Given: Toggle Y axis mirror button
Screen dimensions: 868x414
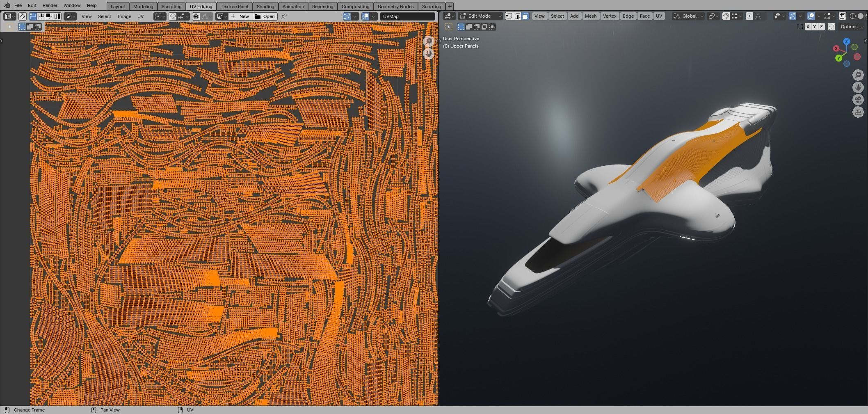Looking at the screenshot, I should click(x=815, y=27).
